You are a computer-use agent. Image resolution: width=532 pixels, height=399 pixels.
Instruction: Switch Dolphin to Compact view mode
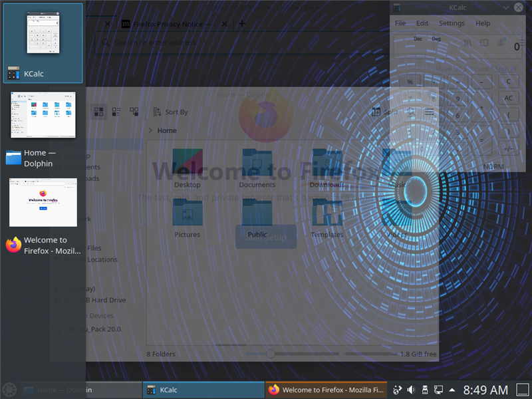pos(116,112)
